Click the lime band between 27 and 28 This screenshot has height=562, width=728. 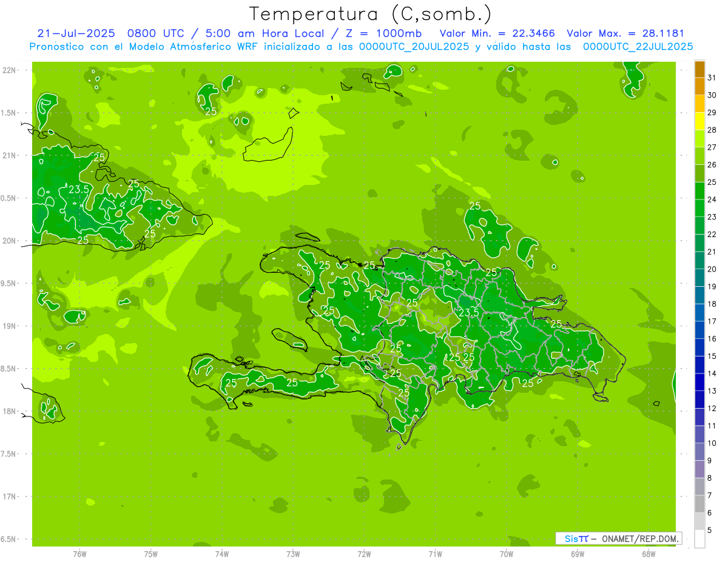699,139
